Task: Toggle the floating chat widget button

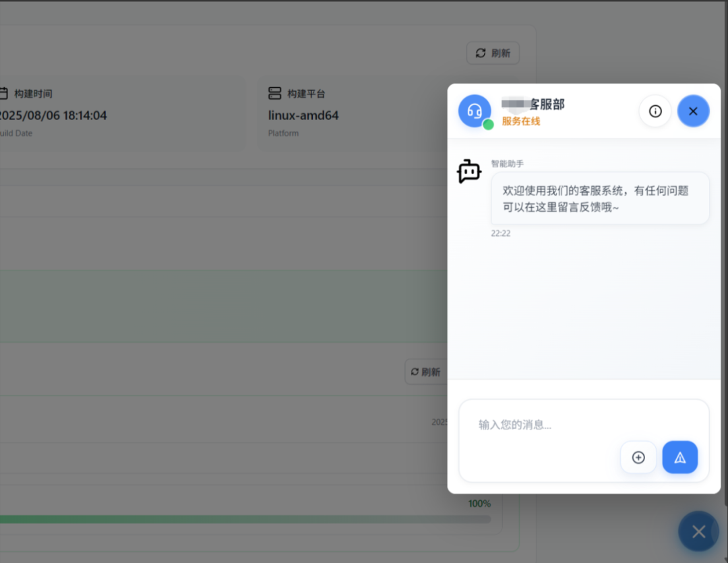Action: tap(698, 531)
